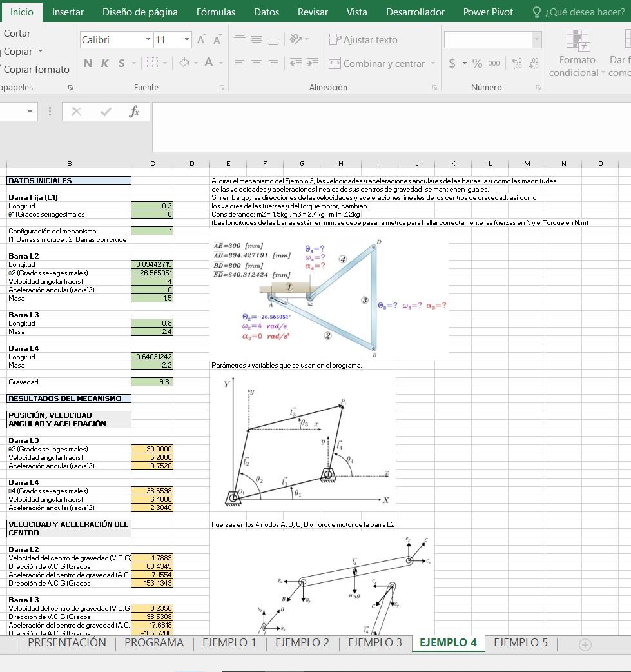The image size is (631, 672).
Task: Select column C header
Action: click(x=152, y=163)
